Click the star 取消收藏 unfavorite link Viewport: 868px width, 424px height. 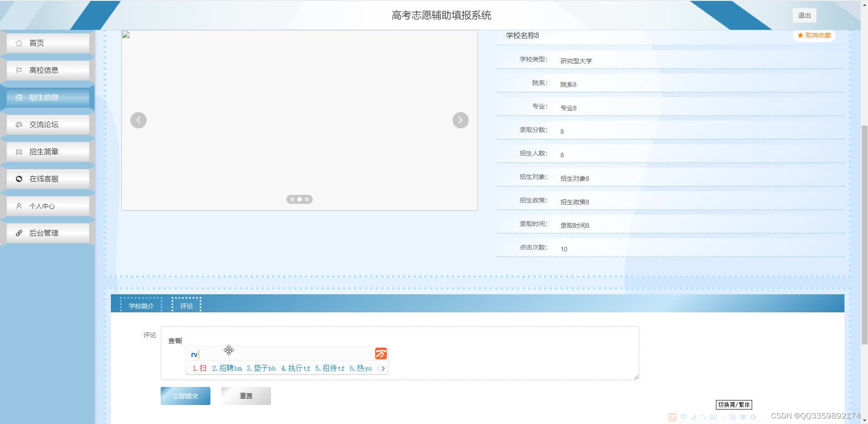click(x=814, y=35)
